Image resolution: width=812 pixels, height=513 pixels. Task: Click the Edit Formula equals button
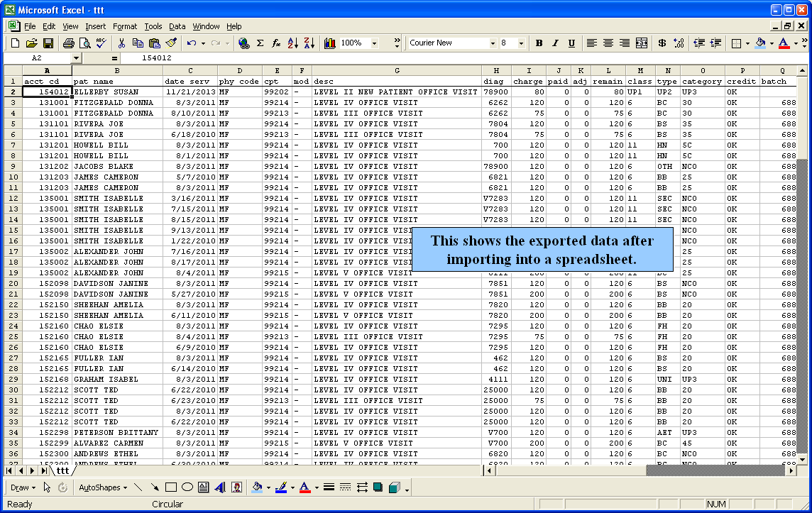(114, 58)
